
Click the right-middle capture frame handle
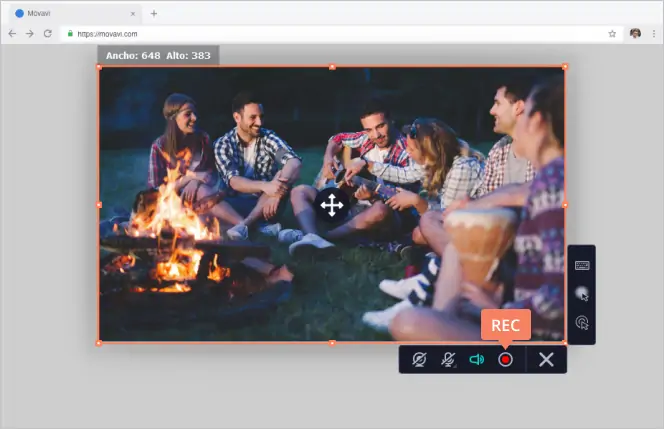tap(565, 205)
